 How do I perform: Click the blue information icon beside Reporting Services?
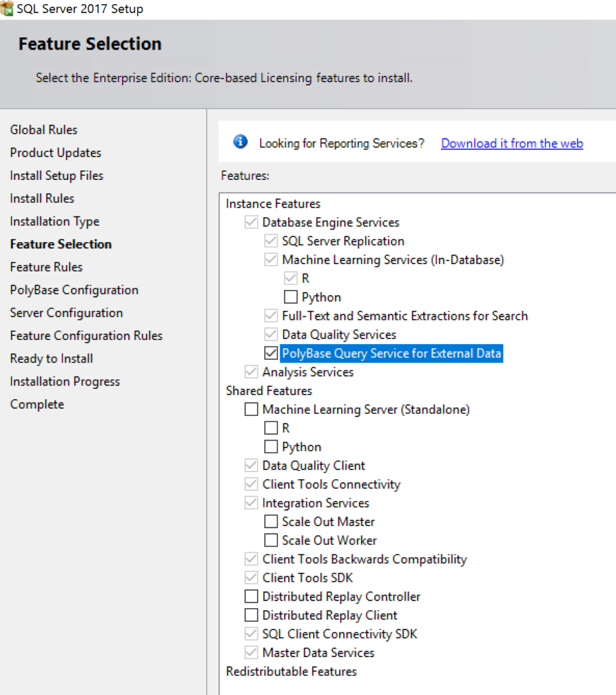[240, 142]
